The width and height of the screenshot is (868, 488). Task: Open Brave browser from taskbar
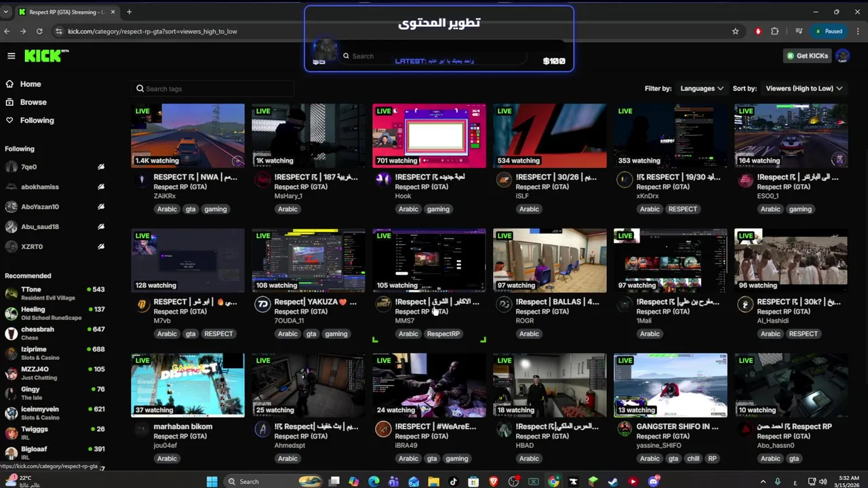494,482
